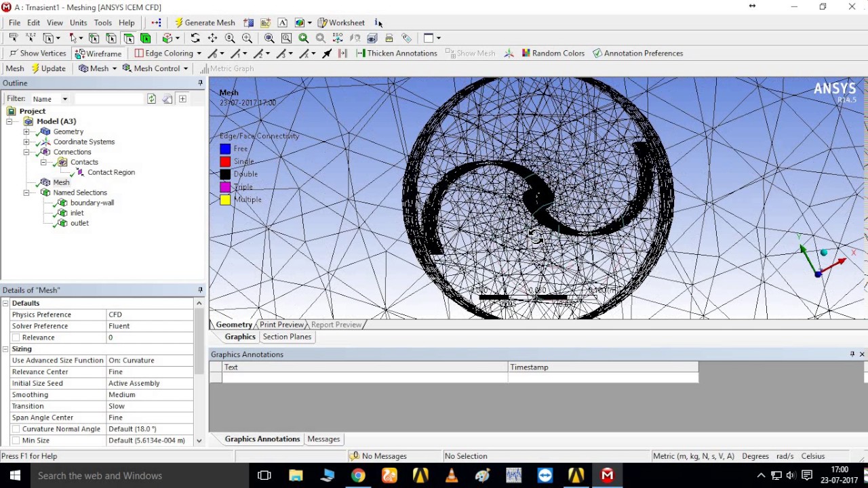Click the New Figure Abc annotation icon
The width and height of the screenshot is (868, 488).
pyautogui.click(x=266, y=22)
